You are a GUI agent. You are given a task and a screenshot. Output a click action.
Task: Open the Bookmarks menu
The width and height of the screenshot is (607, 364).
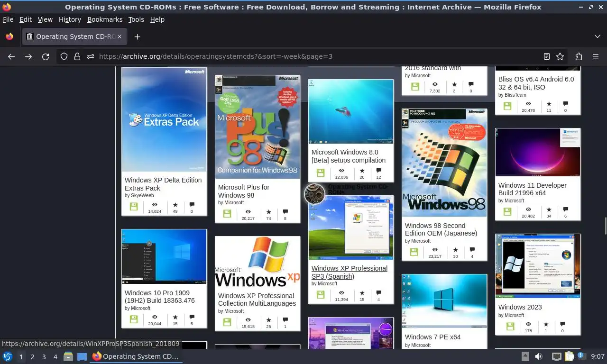(x=105, y=19)
